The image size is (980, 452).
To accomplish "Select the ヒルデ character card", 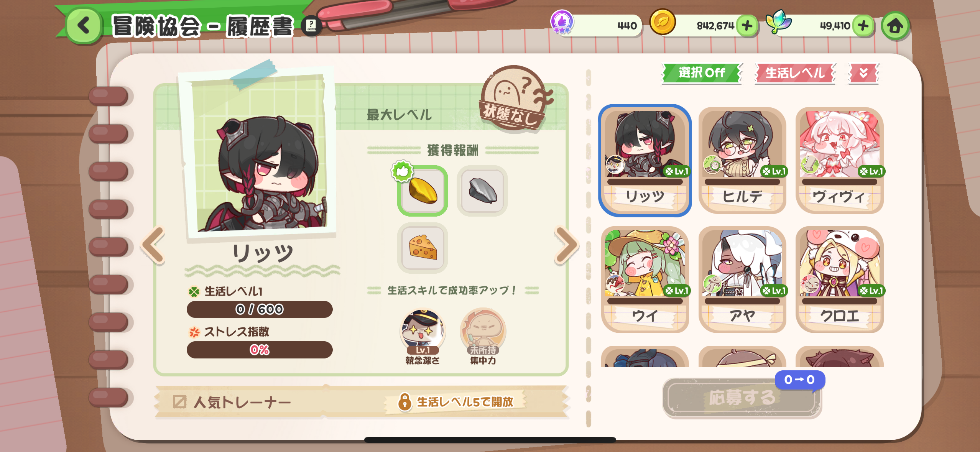I will click(x=742, y=160).
